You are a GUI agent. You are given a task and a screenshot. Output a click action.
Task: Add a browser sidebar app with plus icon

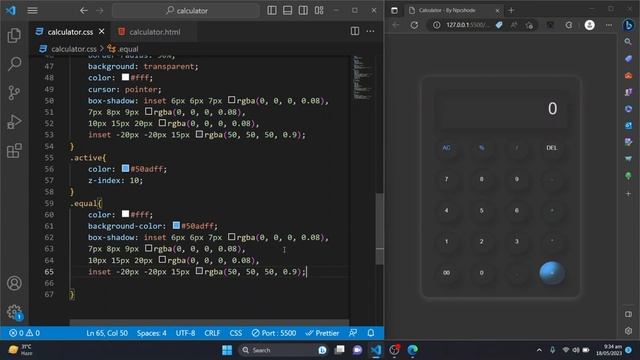(628, 193)
